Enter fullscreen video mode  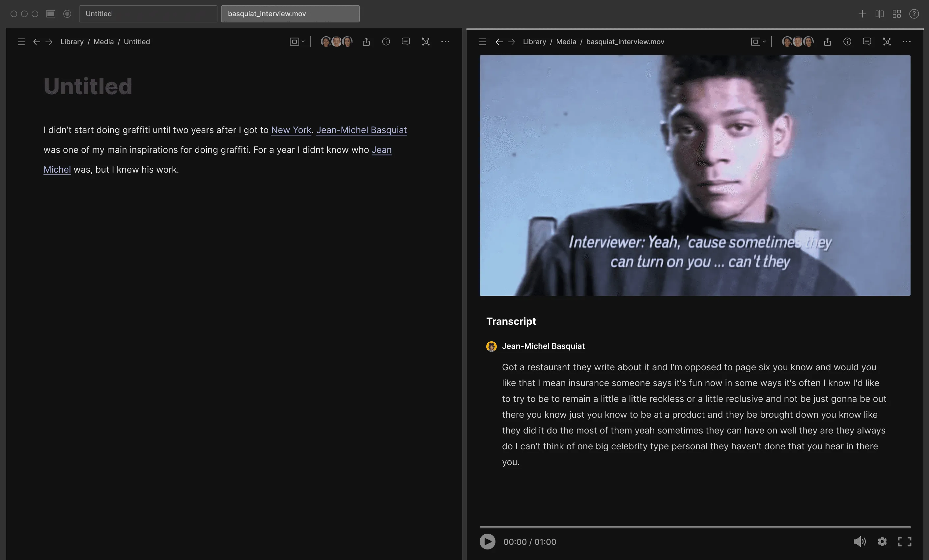click(904, 542)
